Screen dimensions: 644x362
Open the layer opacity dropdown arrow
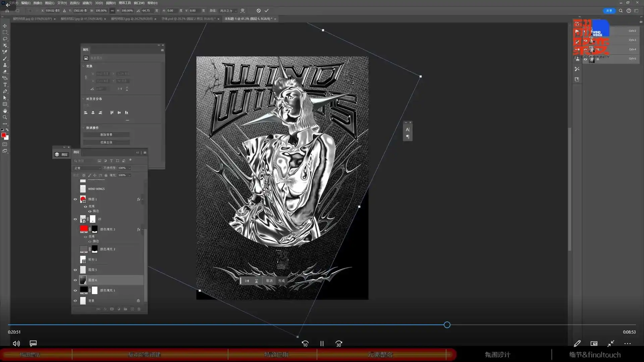click(129, 168)
